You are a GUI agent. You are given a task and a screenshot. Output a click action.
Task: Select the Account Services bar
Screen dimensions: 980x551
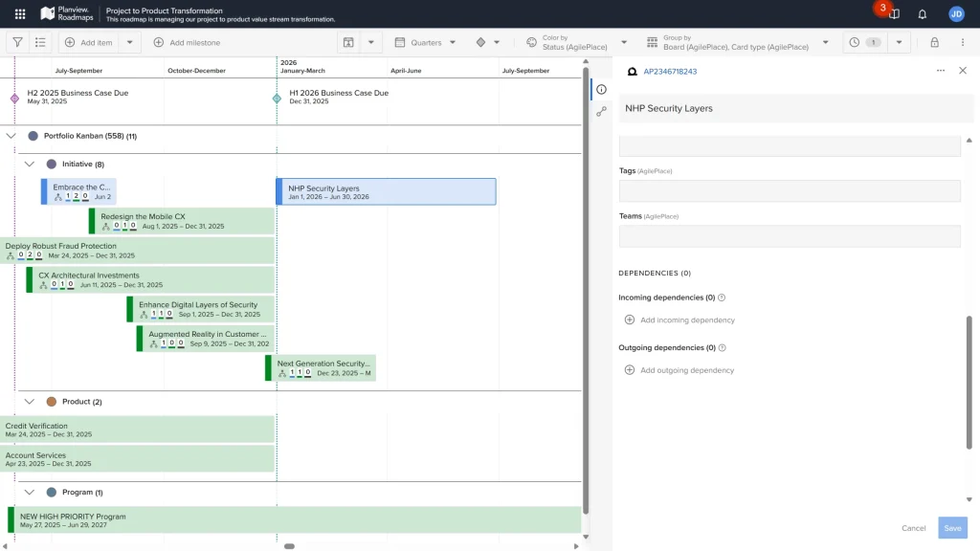pos(137,459)
